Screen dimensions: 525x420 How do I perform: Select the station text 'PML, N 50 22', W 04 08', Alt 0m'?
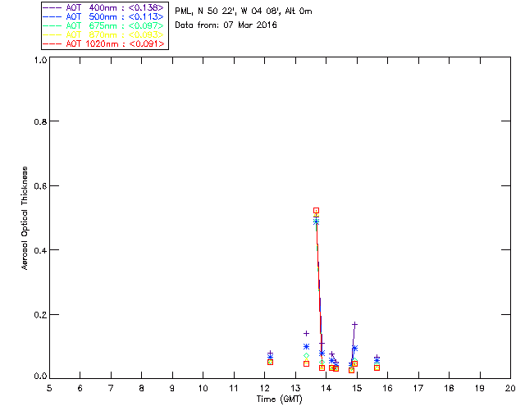(244, 11)
